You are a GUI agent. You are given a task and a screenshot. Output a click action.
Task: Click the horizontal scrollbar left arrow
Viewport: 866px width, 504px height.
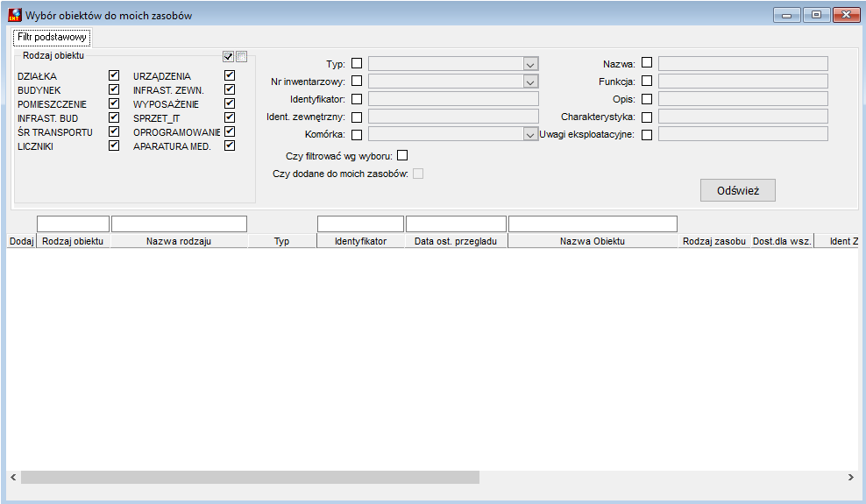(13, 478)
